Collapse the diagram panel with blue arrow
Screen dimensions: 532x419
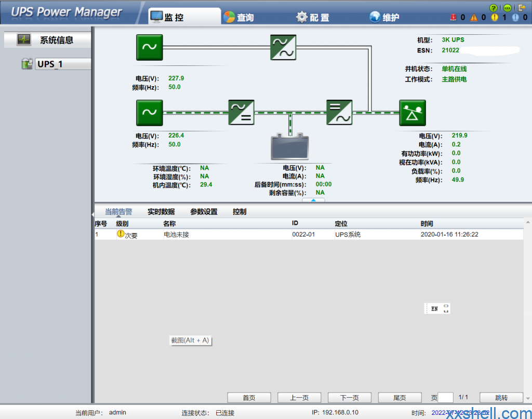(313, 200)
